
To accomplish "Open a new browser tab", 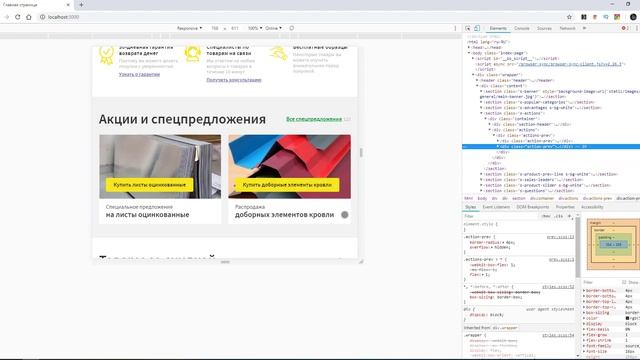I will [81, 4].
